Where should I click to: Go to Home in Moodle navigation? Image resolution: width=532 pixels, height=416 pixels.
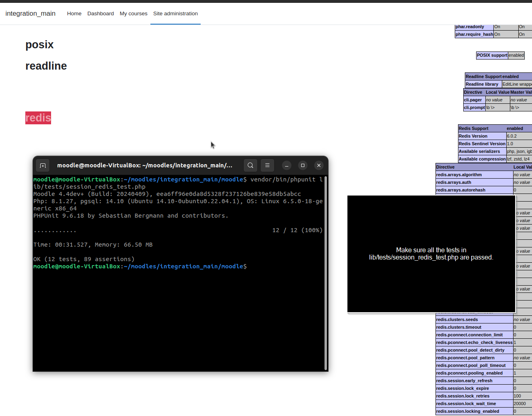tap(74, 13)
